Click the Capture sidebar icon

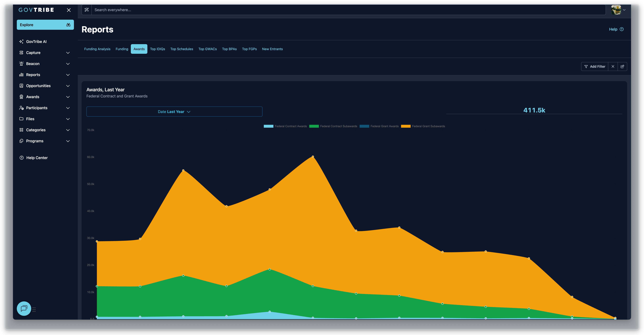click(21, 53)
